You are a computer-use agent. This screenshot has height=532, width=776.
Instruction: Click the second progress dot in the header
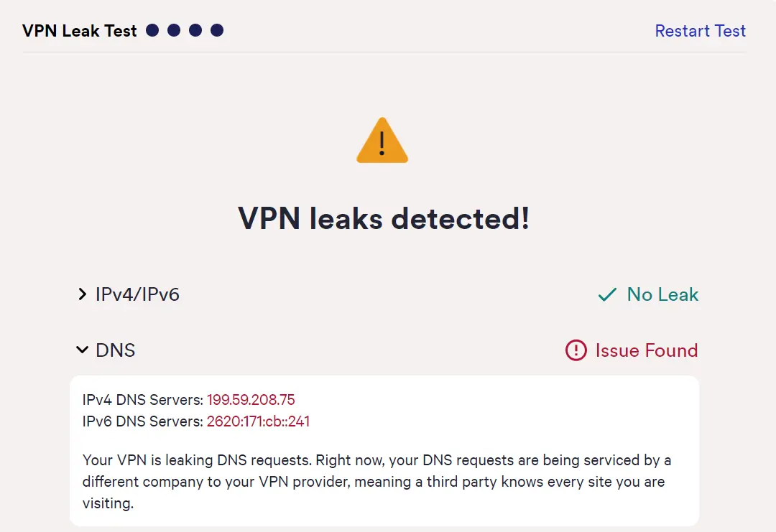[x=173, y=30]
